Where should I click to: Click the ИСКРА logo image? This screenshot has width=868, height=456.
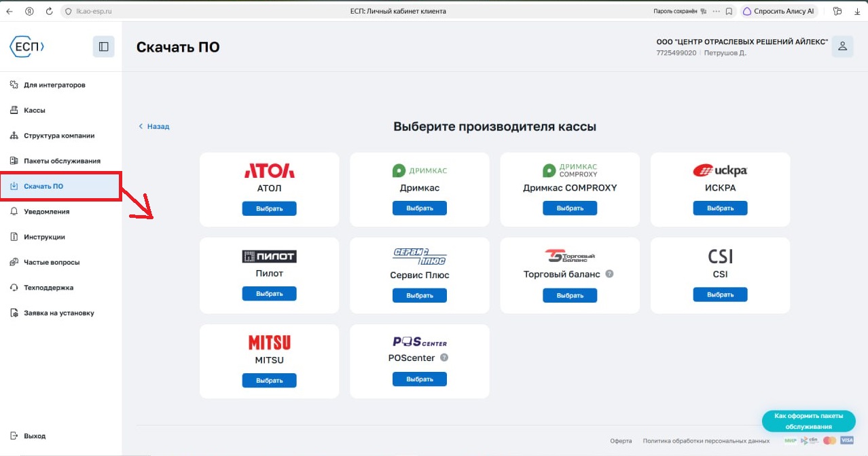pyautogui.click(x=720, y=171)
